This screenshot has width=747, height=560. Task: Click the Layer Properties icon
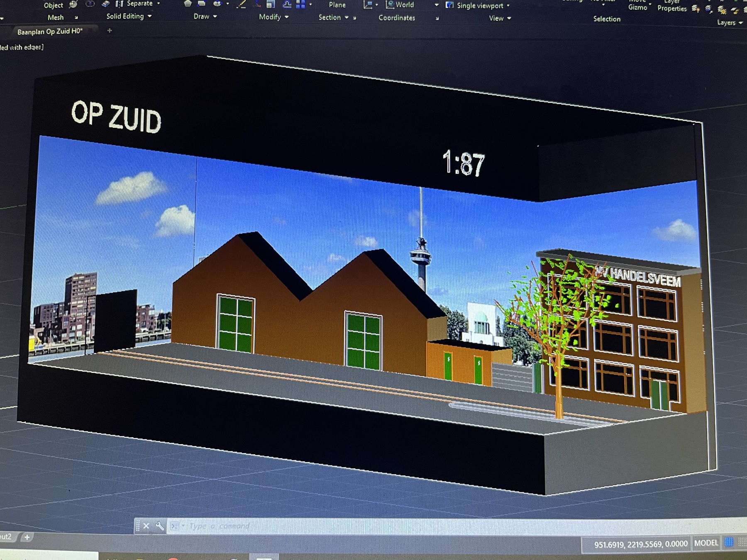pos(672,6)
